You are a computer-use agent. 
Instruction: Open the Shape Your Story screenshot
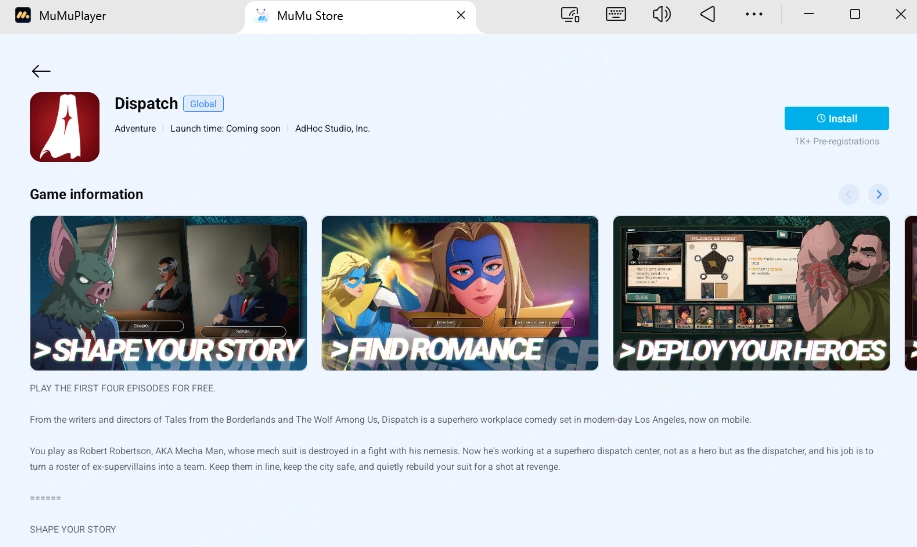pyautogui.click(x=168, y=293)
